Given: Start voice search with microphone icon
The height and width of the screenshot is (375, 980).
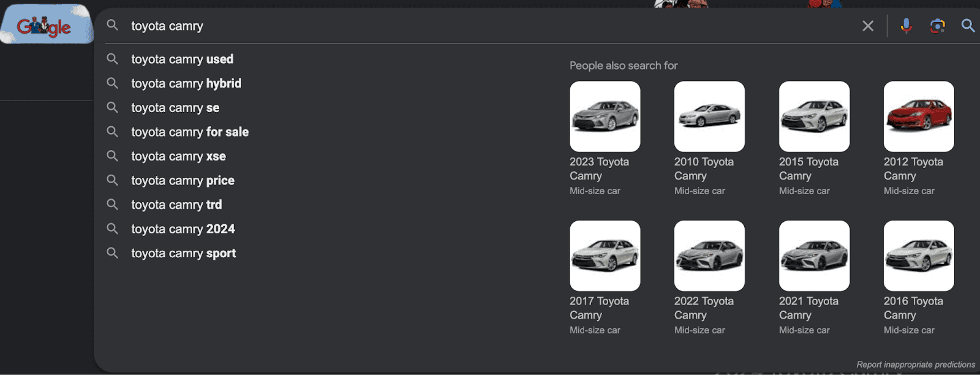Looking at the screenshot, I should coord(907,26).
